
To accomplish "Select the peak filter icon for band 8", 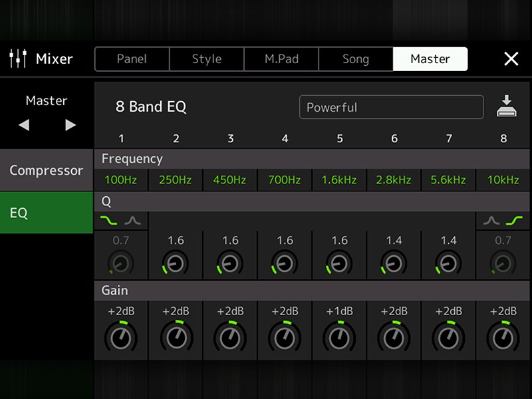I will 491,219.
